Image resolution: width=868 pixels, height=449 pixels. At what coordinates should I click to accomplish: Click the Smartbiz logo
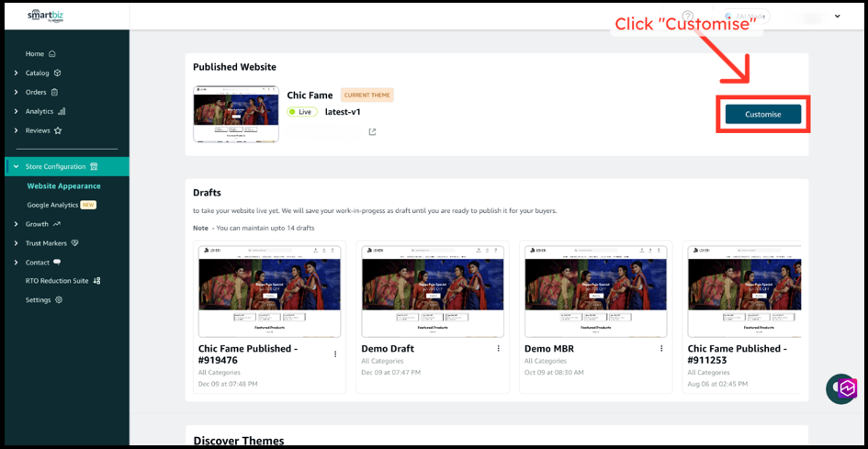pos(45,17)
